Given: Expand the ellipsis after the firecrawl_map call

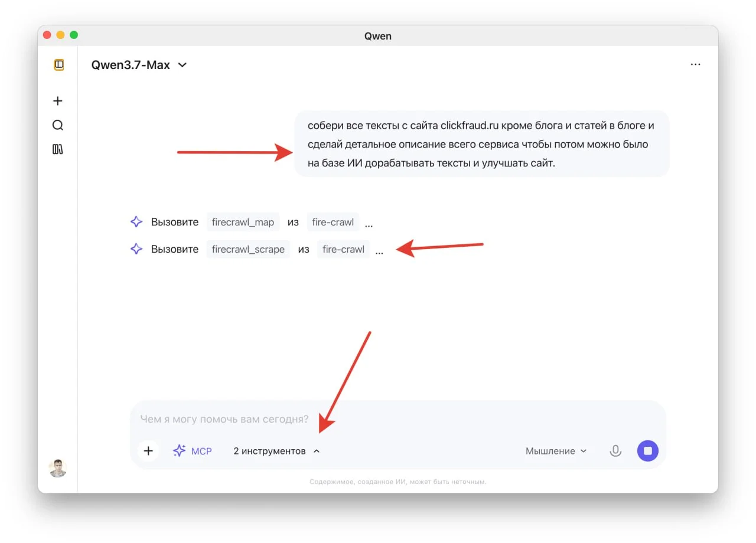Looking at the screenshot, I should click(369, 224).
